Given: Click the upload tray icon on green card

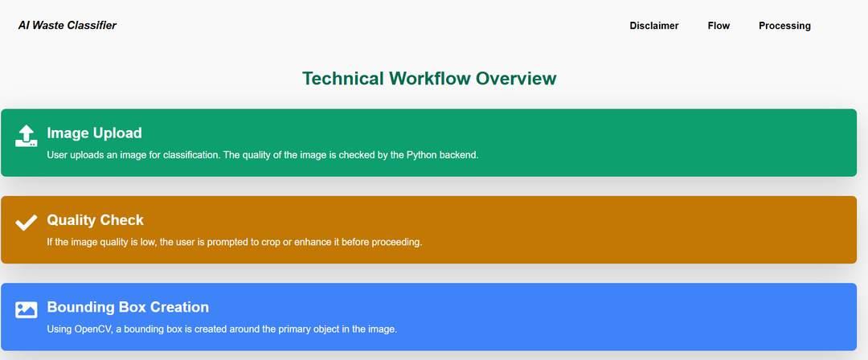Looking at the screenshot, I should (26, 137).
